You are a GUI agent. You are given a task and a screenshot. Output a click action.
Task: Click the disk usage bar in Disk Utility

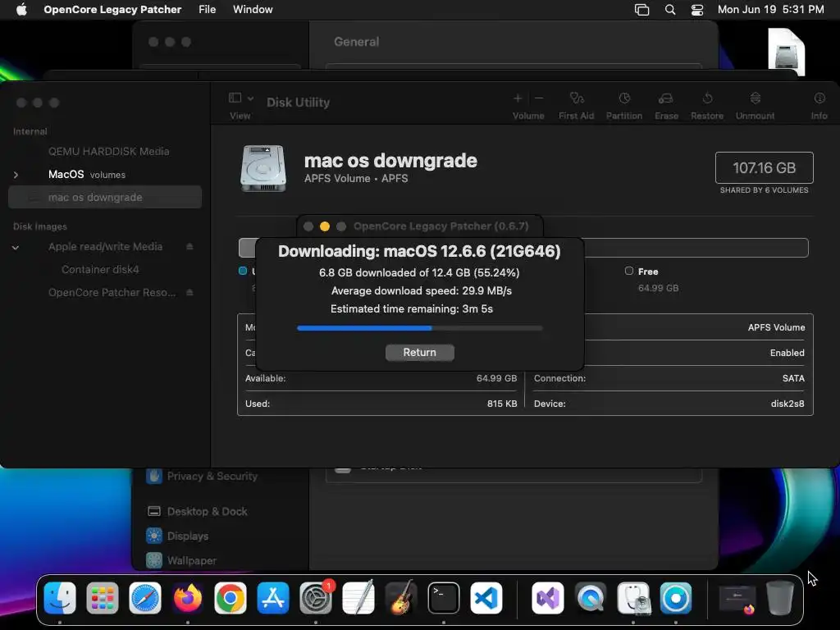point(523,248)
